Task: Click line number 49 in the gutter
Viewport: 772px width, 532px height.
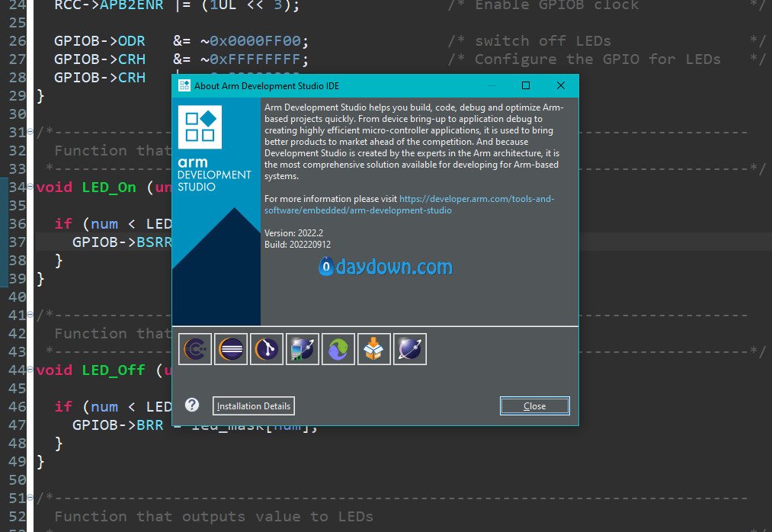Action: click(18, 462)
